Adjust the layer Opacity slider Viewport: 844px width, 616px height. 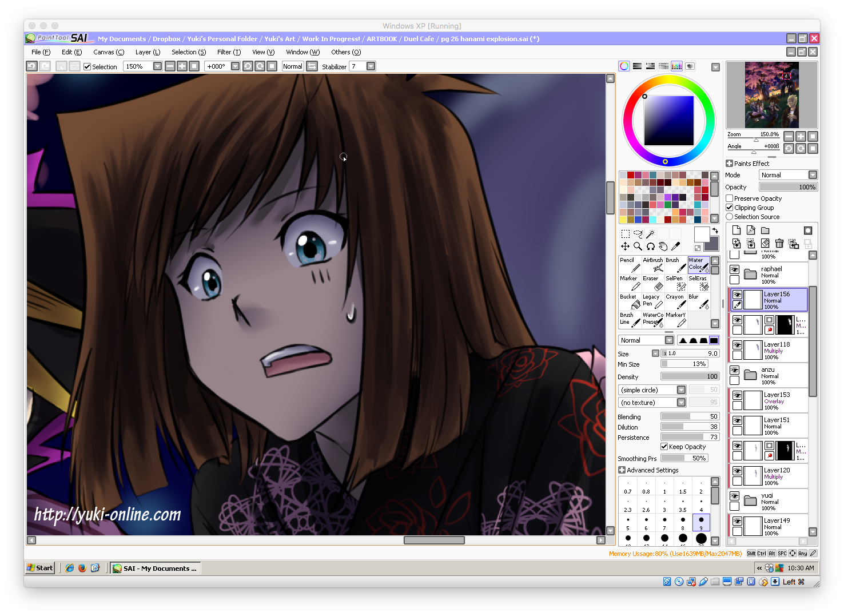pyautogui.click(x=789, y=187)
